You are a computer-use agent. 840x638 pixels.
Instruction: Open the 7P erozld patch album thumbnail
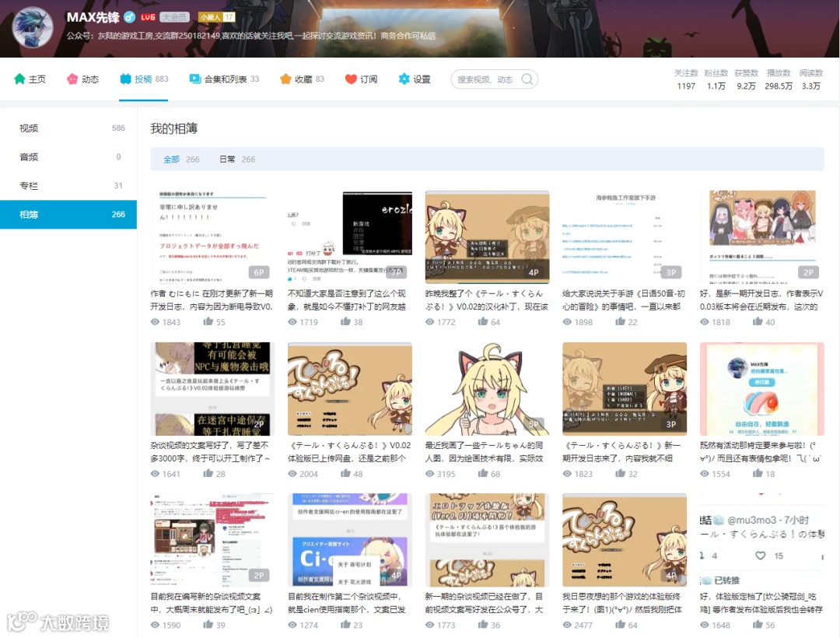coord(350,237)
